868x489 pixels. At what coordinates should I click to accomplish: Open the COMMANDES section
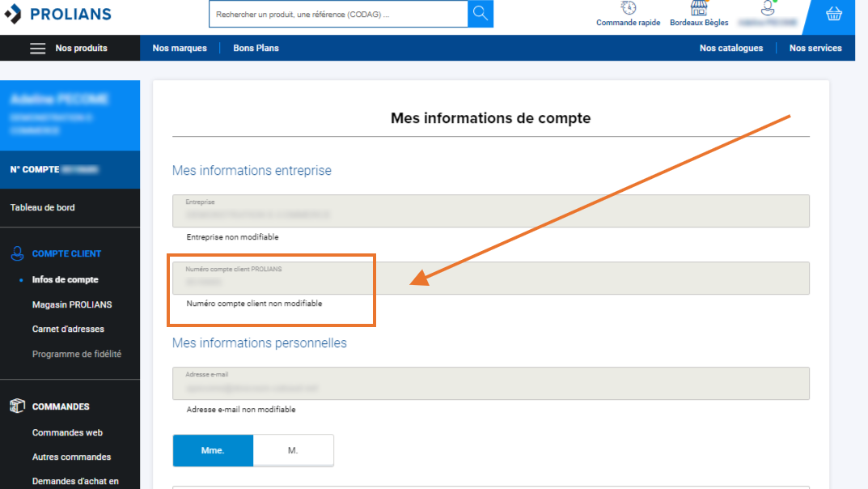tap(61, 406)
